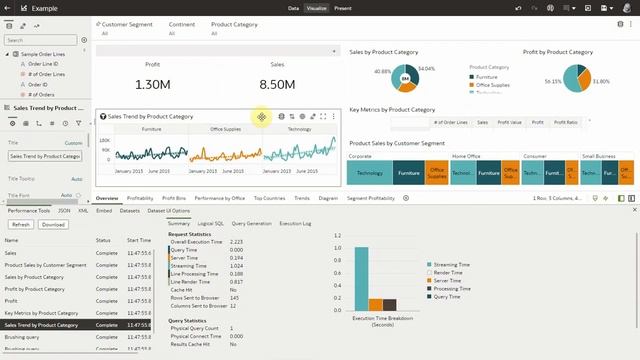This screenshot has height=360, width=640.
Task: Open the General properties tab icon
Action: [x=13, y=123]
